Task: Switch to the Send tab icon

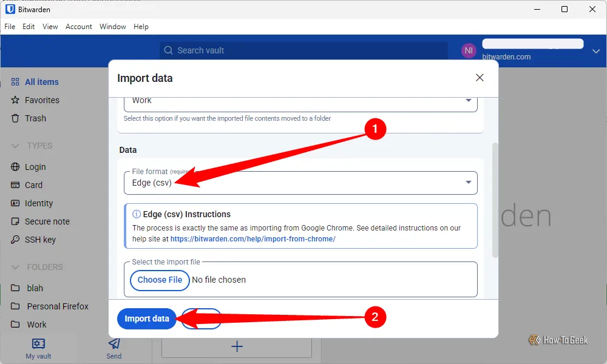Action: [x=114, y=343]
